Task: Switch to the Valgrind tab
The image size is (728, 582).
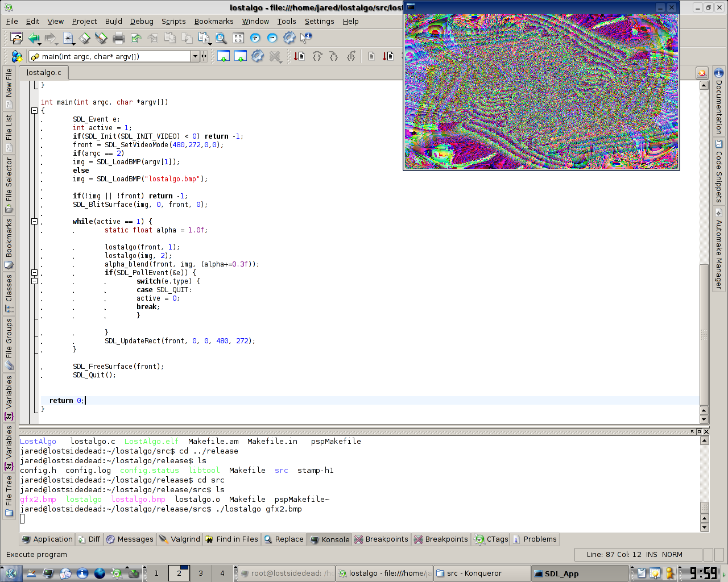Action: coord(179,539)
